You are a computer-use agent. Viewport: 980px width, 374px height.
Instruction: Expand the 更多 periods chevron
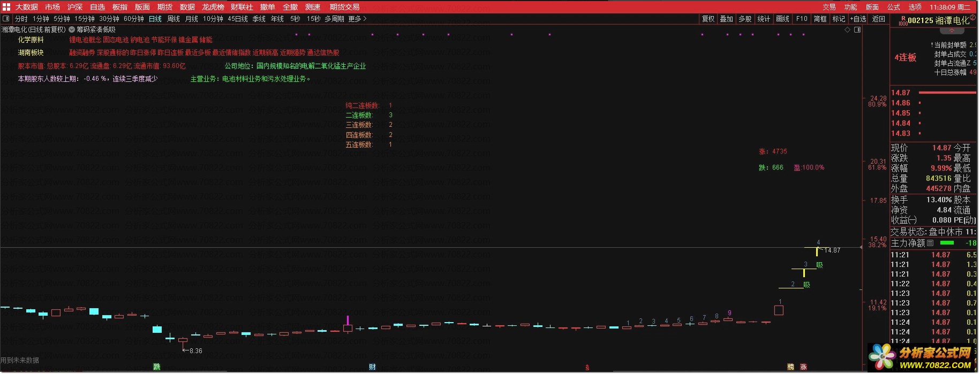tap(365, 19)
